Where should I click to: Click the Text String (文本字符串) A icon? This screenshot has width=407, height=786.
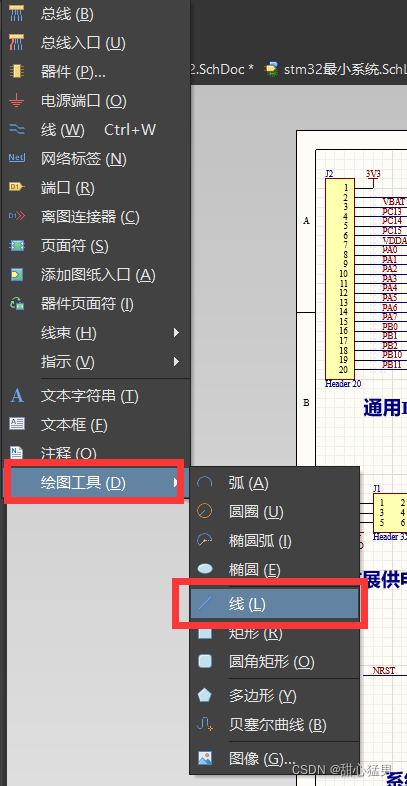click(17, 396)
